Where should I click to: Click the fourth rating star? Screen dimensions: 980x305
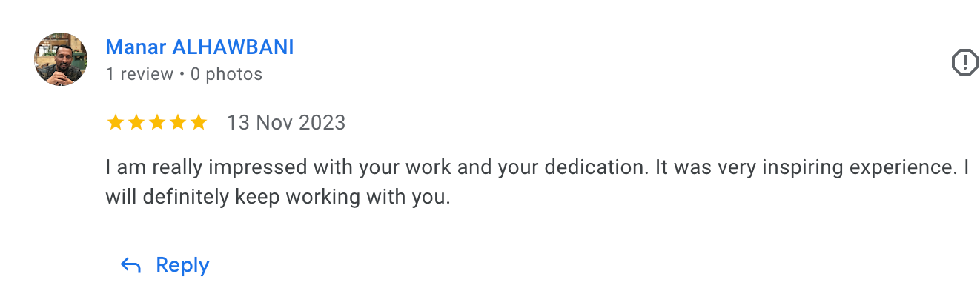point(178,122)
